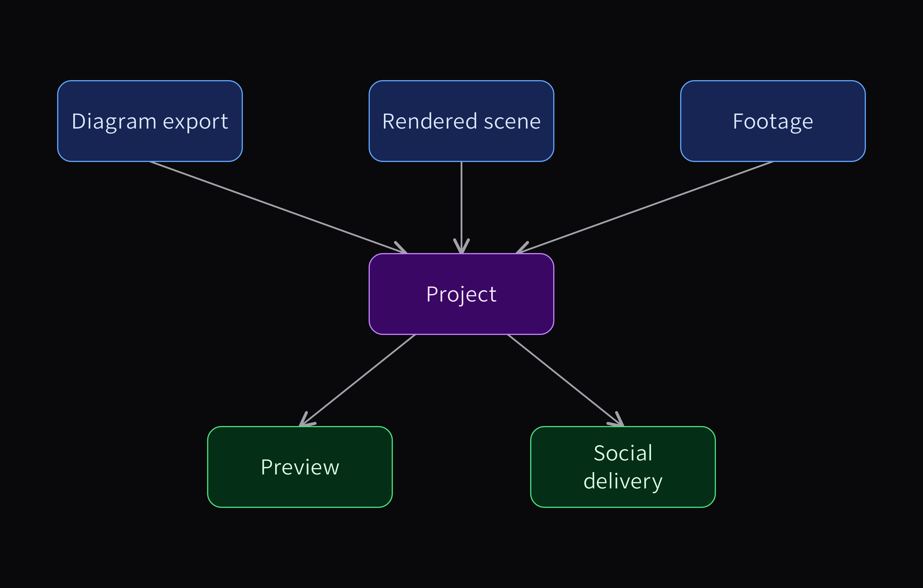Click the green Preview node

click(x=300, y=467)
